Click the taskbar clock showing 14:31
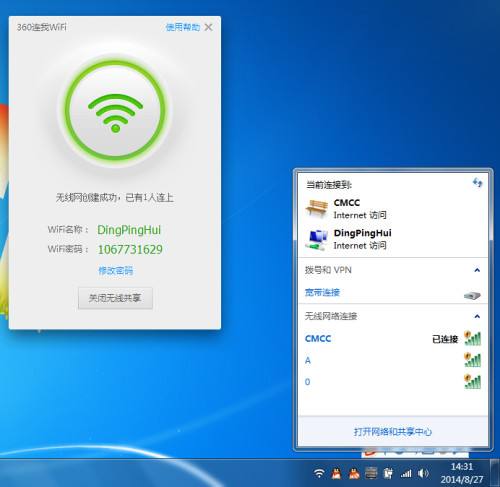 click(462, 473)
